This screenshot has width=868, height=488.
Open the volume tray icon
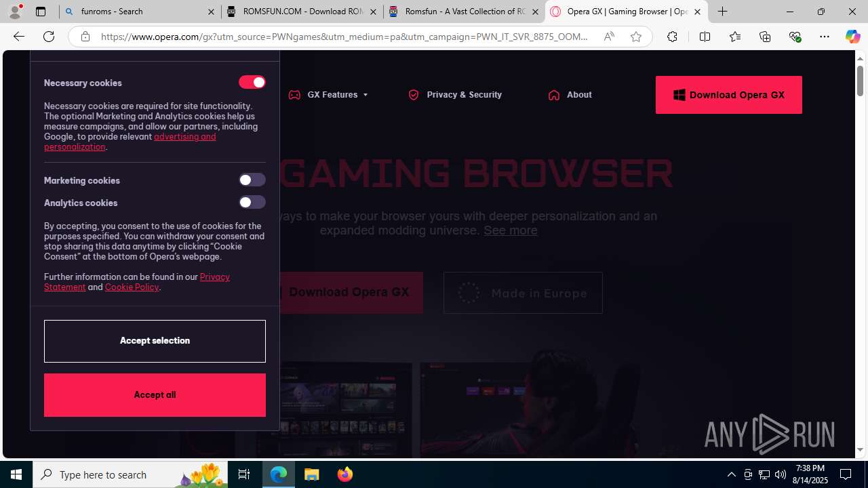click(781, 474)
